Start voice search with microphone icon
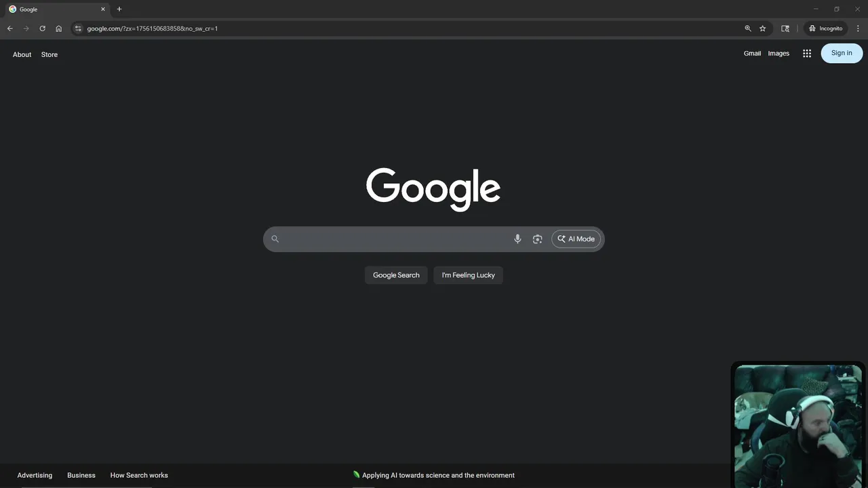Viewport: 868px width, 488px height. click(x=517, y=239)
